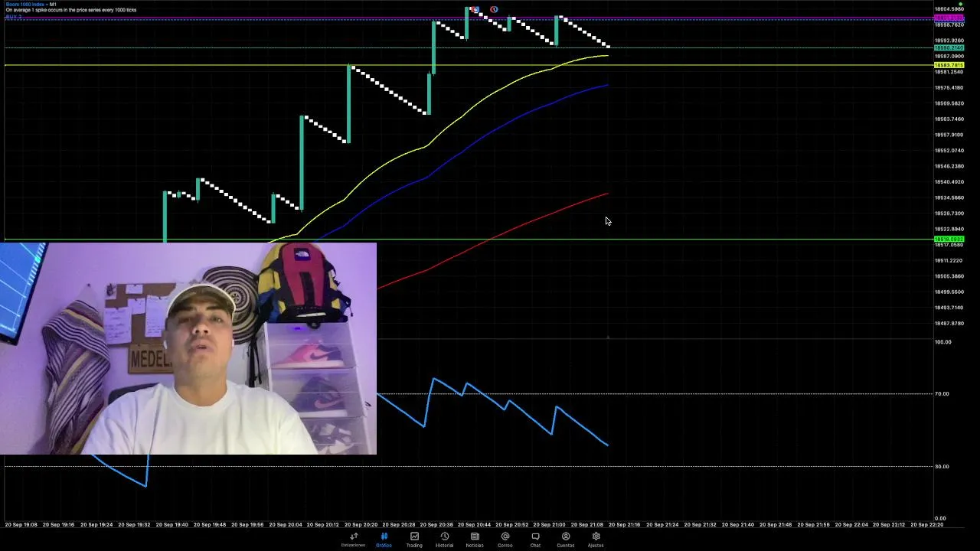The height and width of the screenshot is (551, 980).
Task: Click the spike description text line
Action: (71, 10)
